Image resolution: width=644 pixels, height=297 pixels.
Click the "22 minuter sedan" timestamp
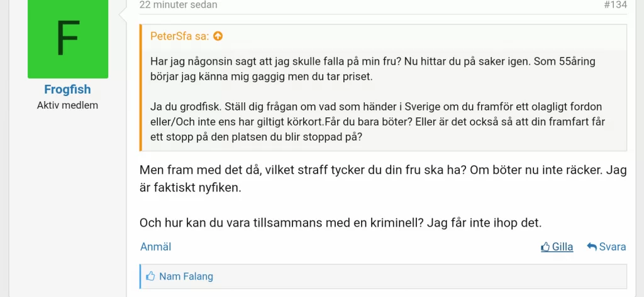178,5
